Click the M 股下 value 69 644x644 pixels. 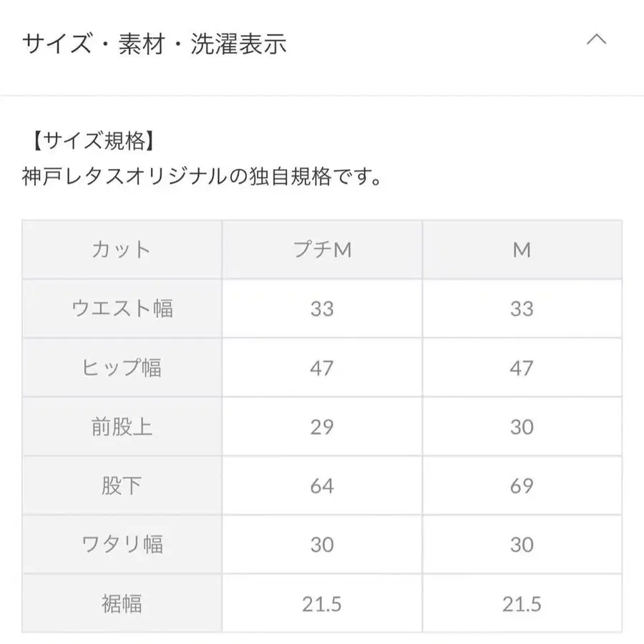point(522,486)
